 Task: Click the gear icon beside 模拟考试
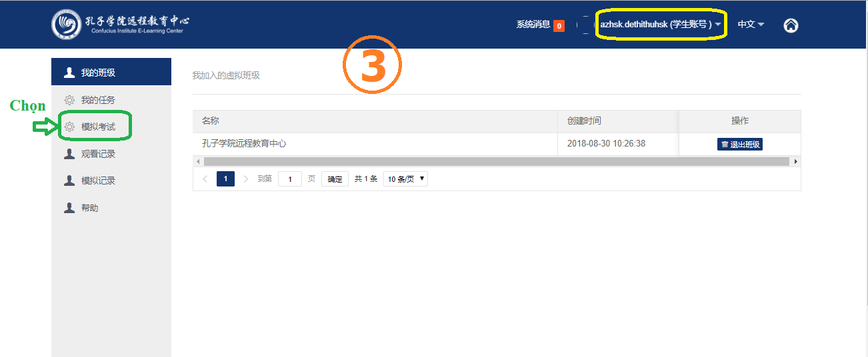pyautogui.click(x=69, y=127)
